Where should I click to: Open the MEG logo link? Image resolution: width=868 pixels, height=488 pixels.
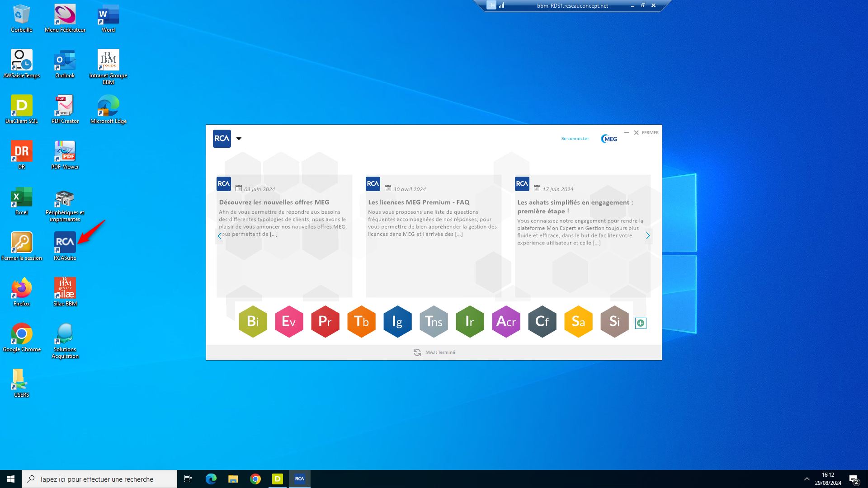[609, 139]
